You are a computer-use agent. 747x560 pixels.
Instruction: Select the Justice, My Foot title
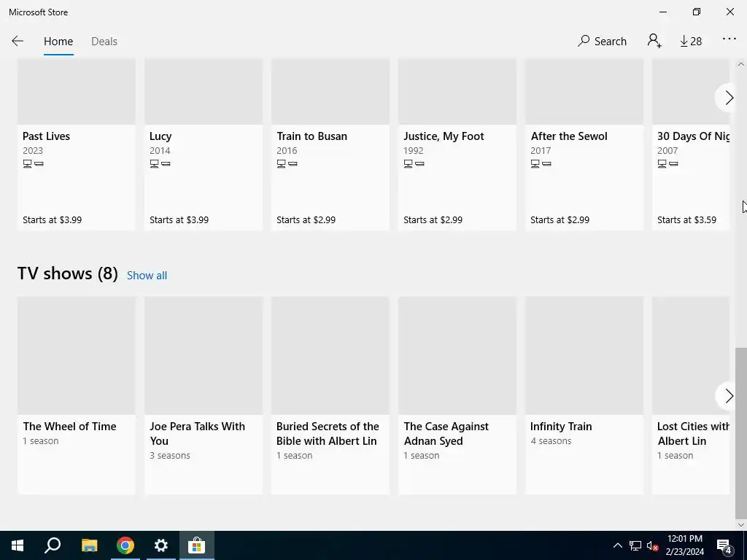click(444, 136)
